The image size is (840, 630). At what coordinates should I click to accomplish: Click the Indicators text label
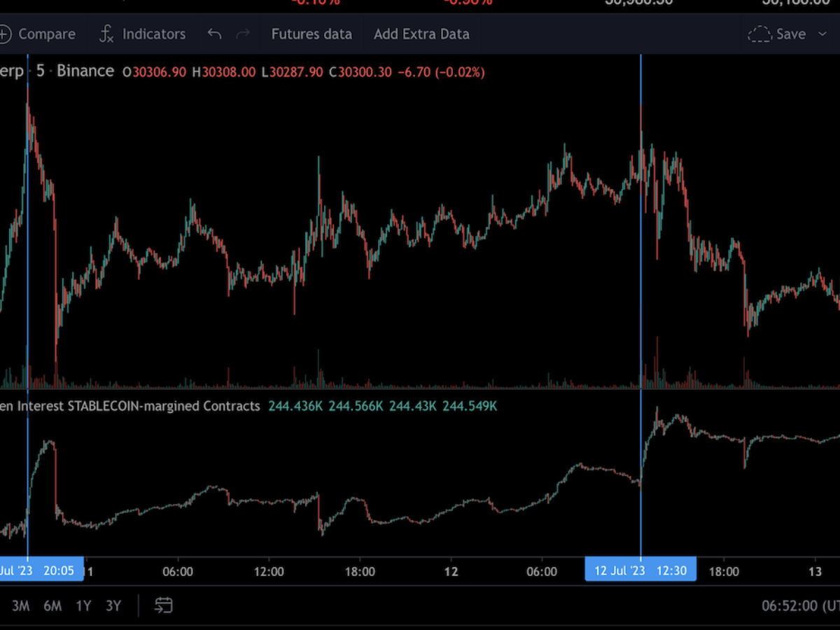(x=154, y=34)
